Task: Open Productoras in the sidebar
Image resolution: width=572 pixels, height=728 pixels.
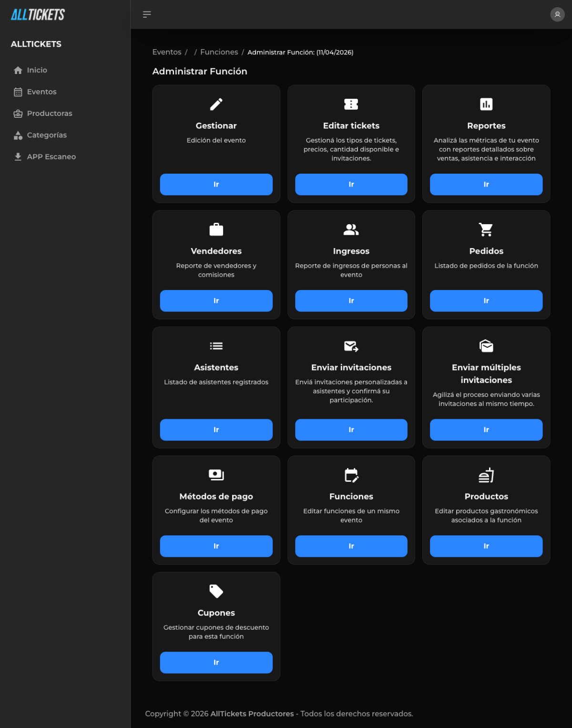Action: pos(49,114)
